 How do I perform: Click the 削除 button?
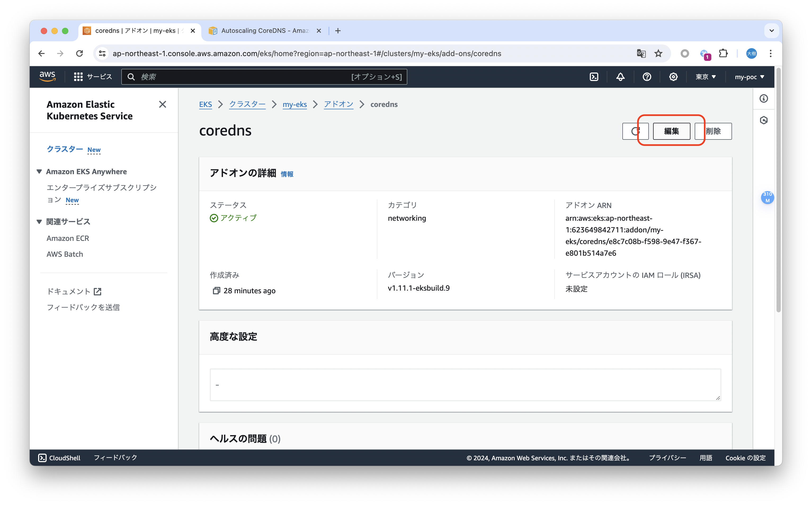click(x=713, y=131)
